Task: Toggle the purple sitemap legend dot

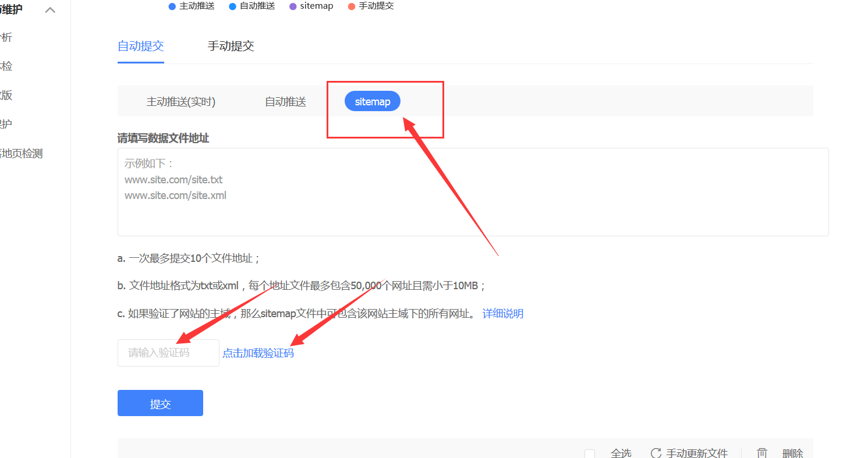Action: coord(293,6)
